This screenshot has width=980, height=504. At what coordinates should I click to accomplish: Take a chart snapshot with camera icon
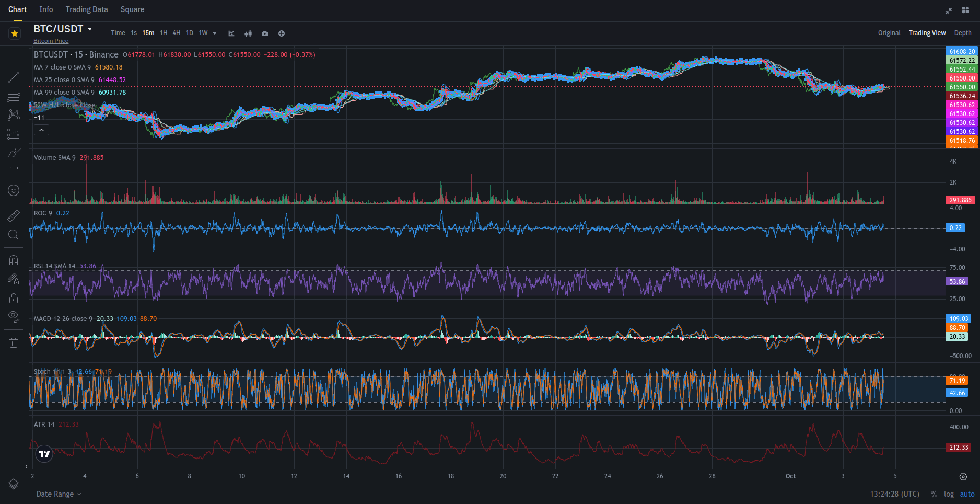[x=265, y=33]
